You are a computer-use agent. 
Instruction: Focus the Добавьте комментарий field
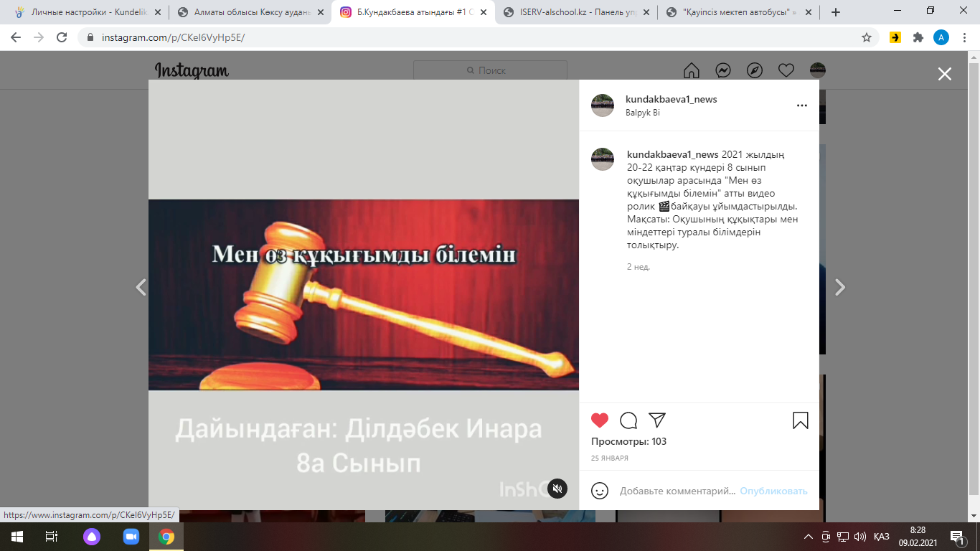tap(677, 491)
